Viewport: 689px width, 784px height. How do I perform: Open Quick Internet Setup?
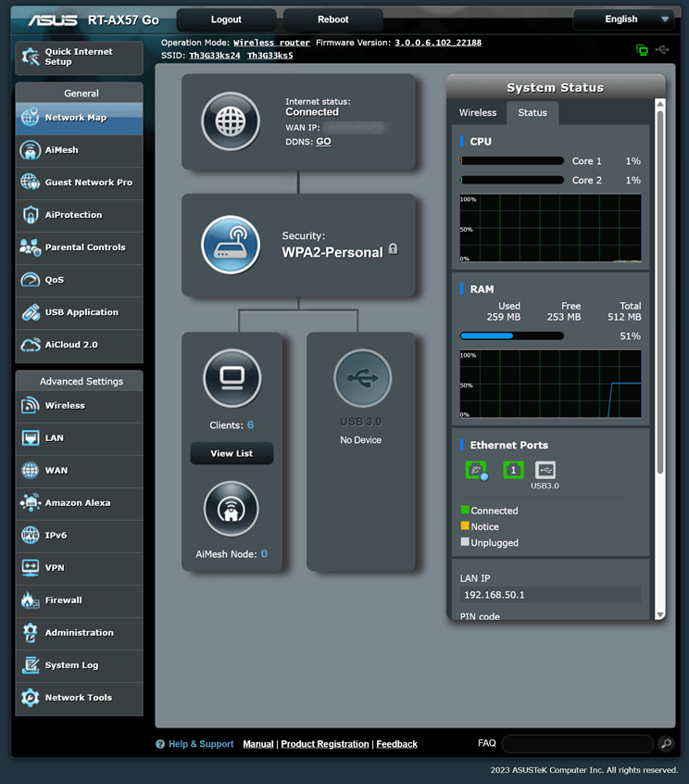(x=80, y=57)
